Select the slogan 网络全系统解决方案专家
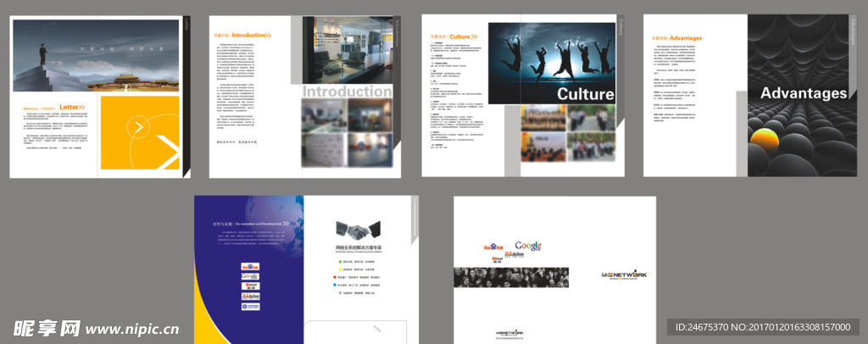This screenshot has width=868, height=344. [x=359, y=247]
